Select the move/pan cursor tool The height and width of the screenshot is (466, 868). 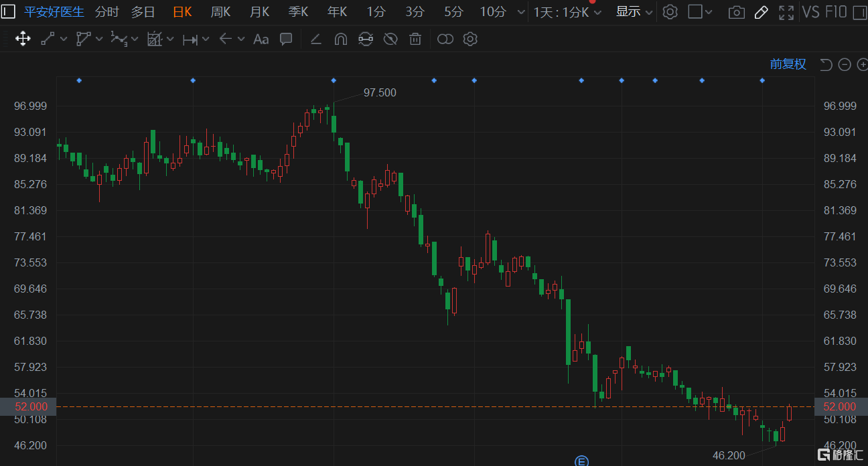[23, 39]
